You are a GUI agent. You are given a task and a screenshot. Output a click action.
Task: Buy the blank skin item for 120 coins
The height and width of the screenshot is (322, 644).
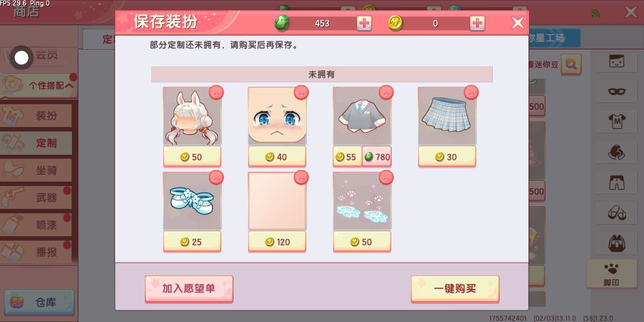pyautogui.click(x=277, y=242)
